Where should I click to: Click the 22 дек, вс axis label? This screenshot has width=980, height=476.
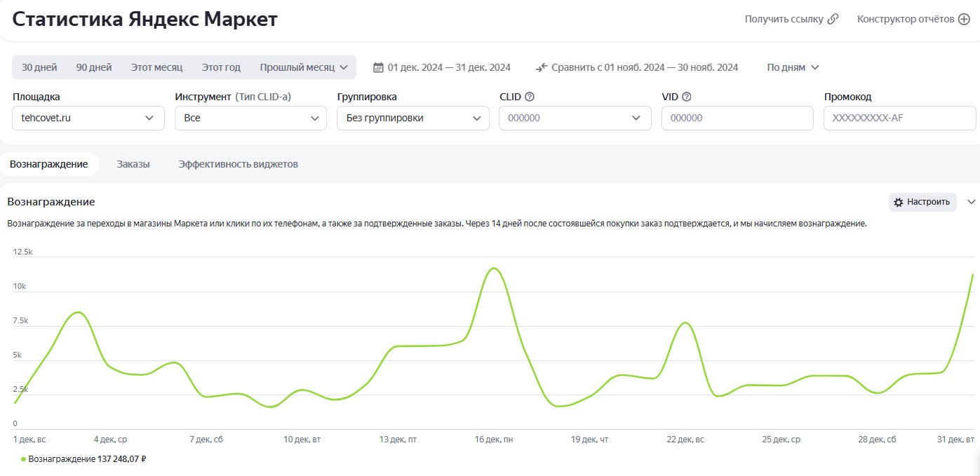pyautogui.click(x=685, y=440)
